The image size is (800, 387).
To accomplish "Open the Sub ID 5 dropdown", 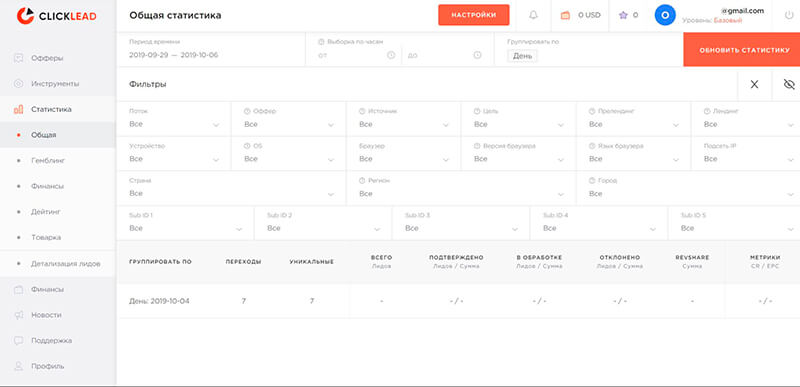I will (x=734, y=223).
